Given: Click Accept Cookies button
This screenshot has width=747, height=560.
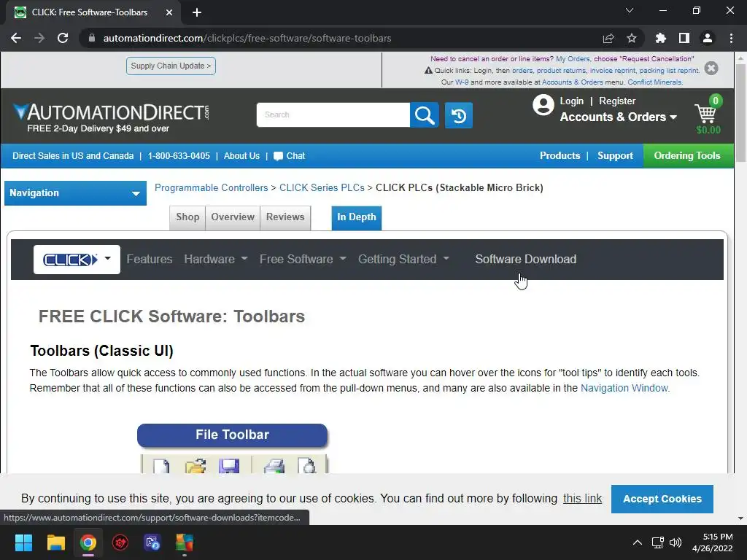Looking at the screenshot, I should click(662, 499).
